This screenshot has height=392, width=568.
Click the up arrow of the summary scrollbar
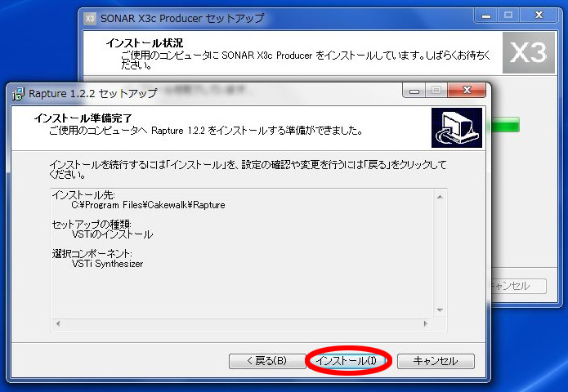pyautogui.click(x=440, y=197)
